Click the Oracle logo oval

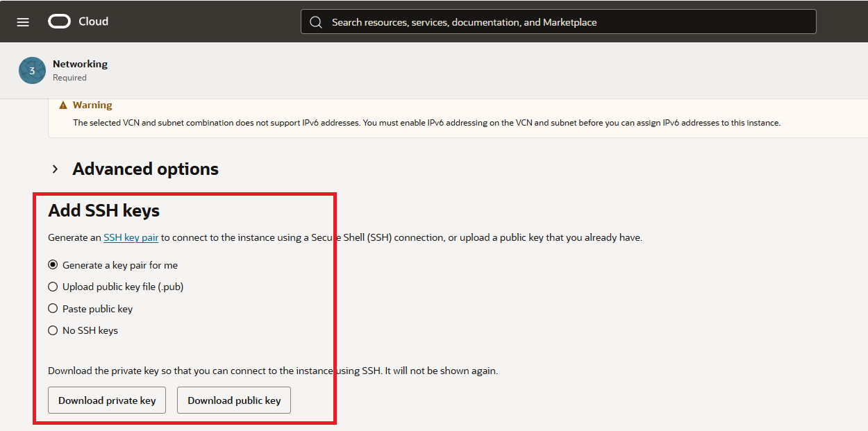point(60,22)
